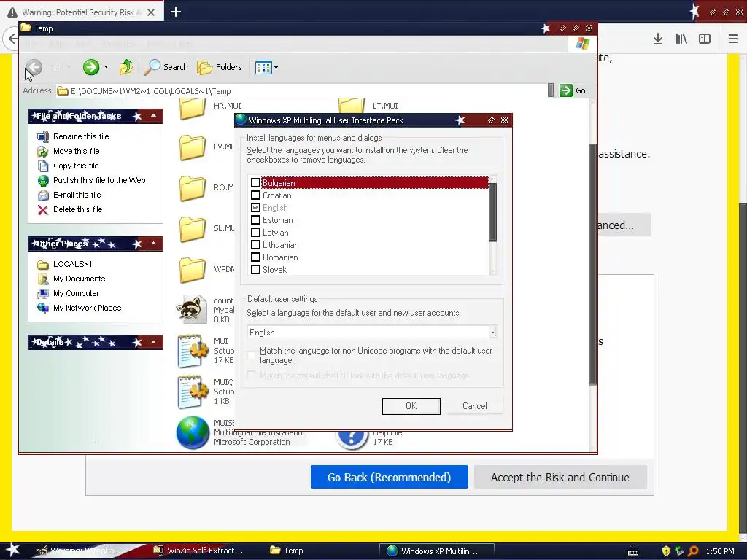Click Accept the Risk and Continue

pyautogui.click(x=560, y=477)
